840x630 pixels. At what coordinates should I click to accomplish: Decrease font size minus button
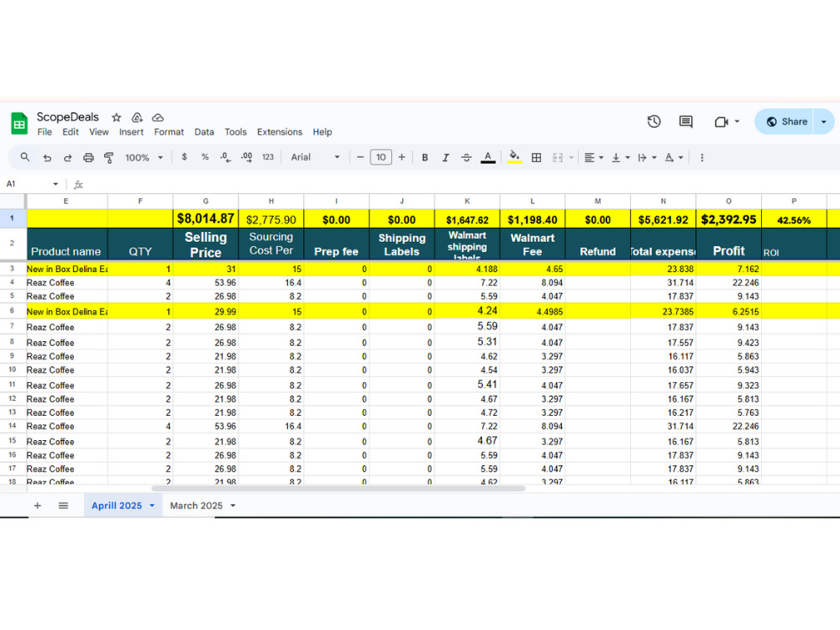tap(360, 157)
